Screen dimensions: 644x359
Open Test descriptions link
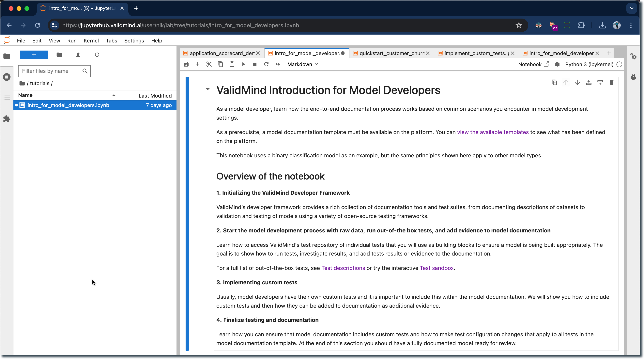[343, 268]
